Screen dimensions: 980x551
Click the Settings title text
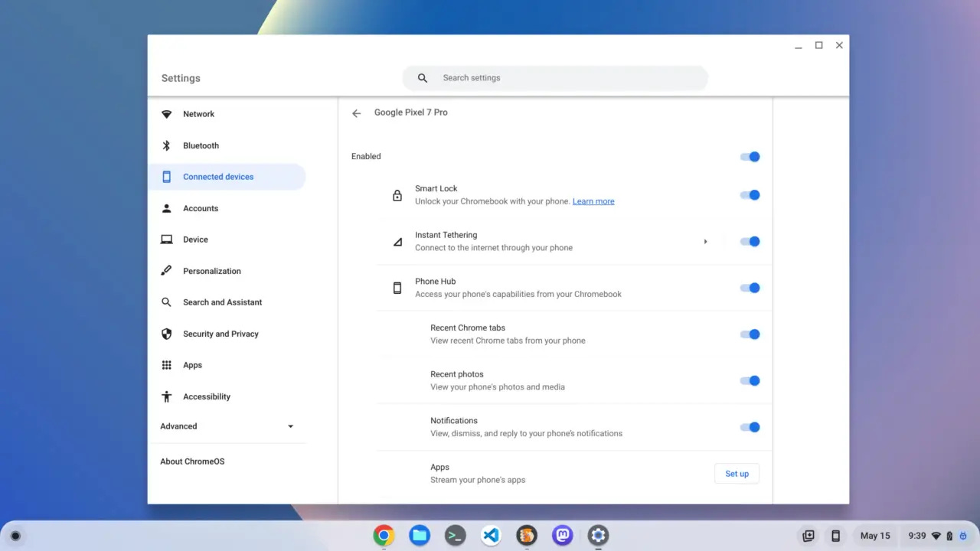click(x=181, y=78)
